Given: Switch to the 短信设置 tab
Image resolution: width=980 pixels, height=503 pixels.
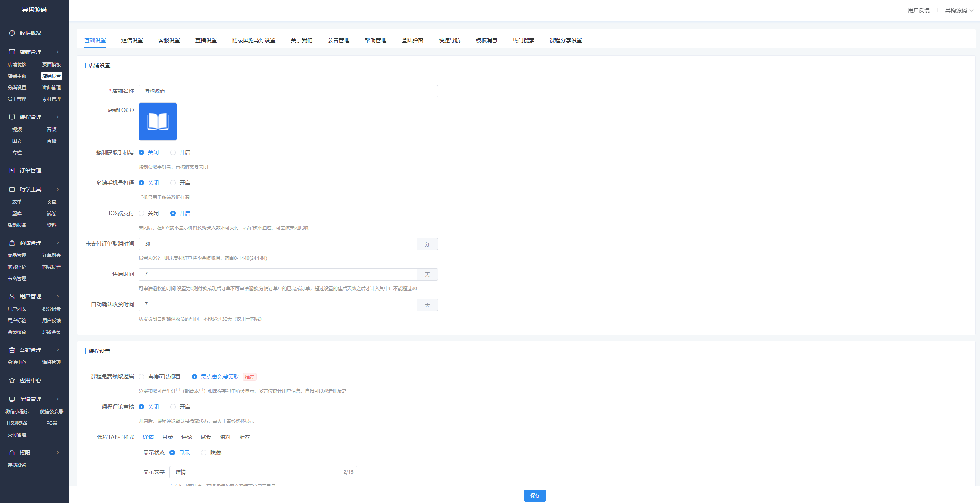Looking at the screenshot, I should tap(132, 40).
